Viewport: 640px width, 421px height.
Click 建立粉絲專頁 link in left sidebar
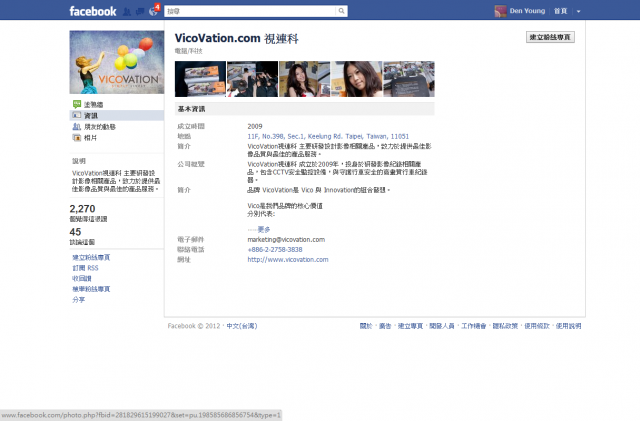coord(91,257)
